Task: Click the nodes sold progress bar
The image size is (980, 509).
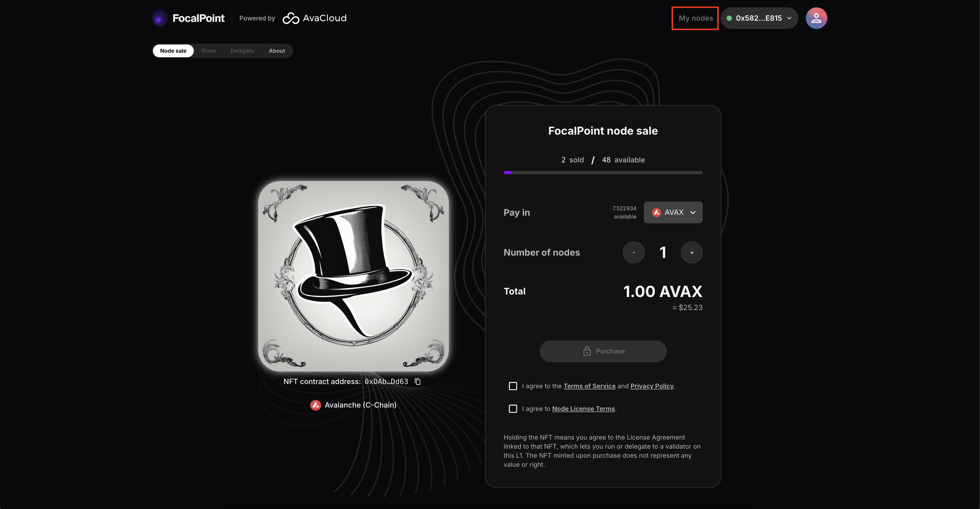Action: 603,173
